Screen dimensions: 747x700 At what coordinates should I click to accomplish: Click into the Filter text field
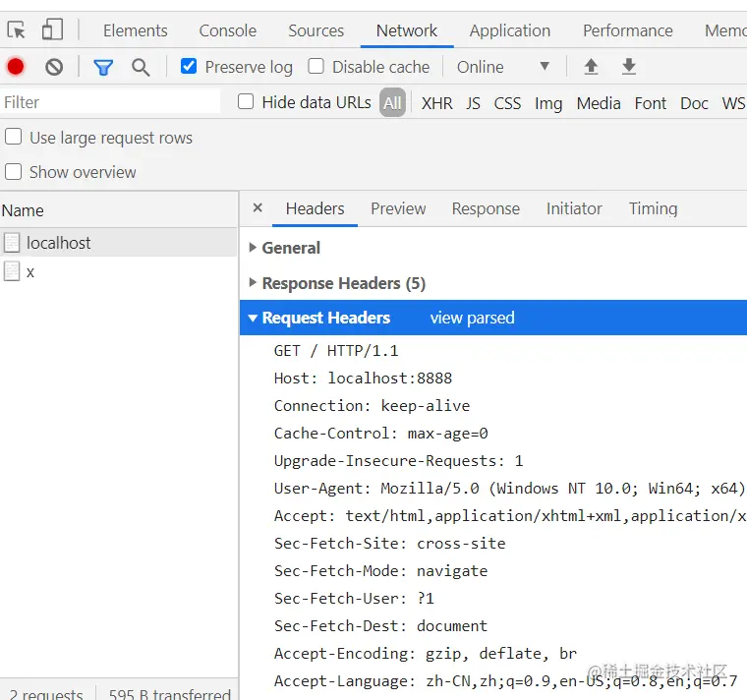pyautogui.click(x=110, y=102)
